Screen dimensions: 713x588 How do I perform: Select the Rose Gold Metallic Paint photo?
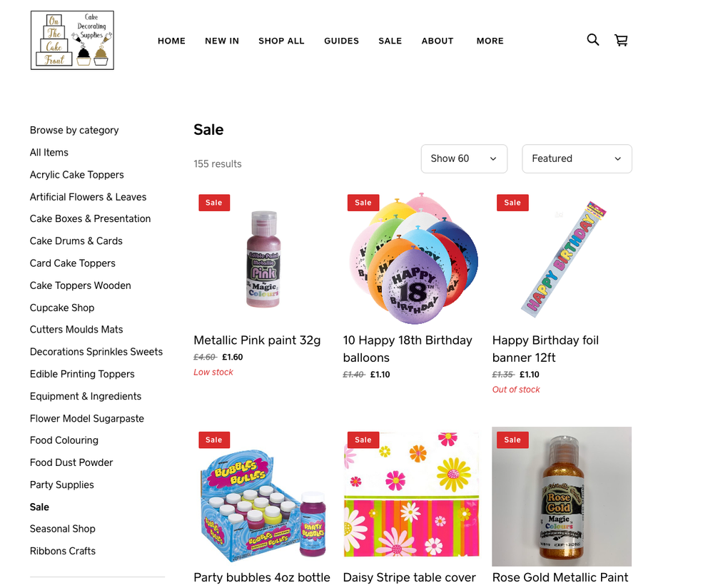(x=562, y=497)
